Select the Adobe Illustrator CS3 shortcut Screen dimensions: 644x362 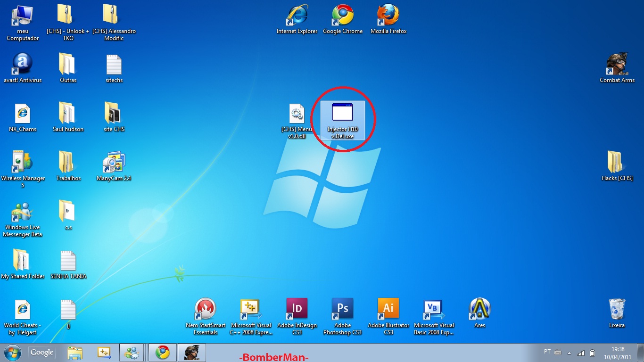click(x=388, y=317)
